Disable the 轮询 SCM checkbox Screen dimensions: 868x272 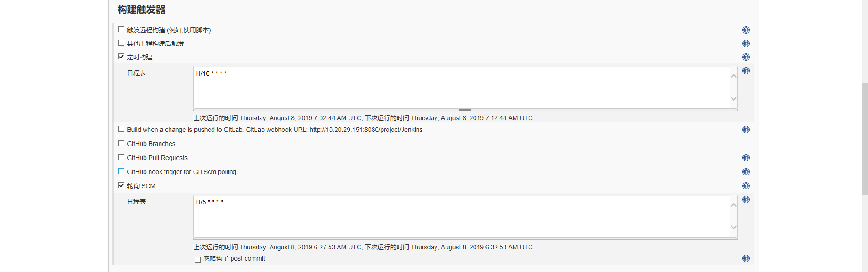[121, 185]
